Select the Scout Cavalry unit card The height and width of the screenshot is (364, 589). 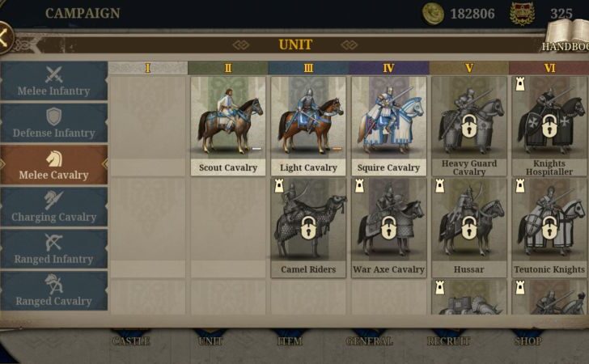(x=228, y=126)
